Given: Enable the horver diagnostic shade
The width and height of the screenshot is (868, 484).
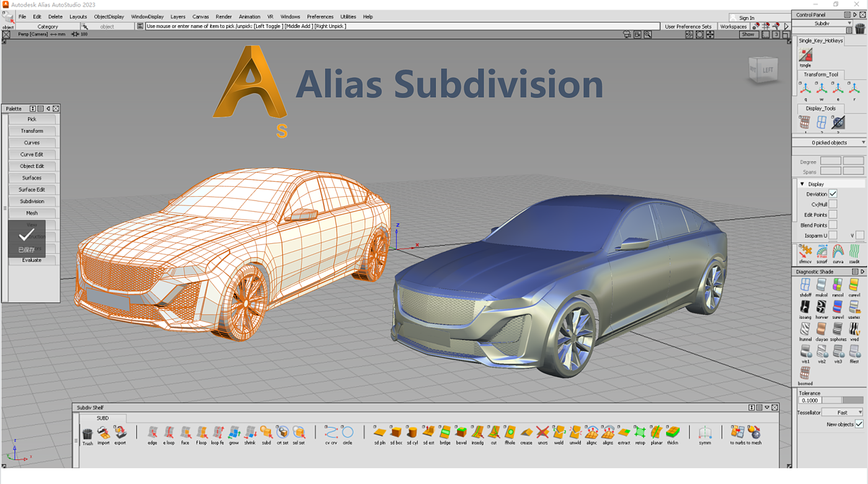Looking at the screenshot, I should [821, 307].
